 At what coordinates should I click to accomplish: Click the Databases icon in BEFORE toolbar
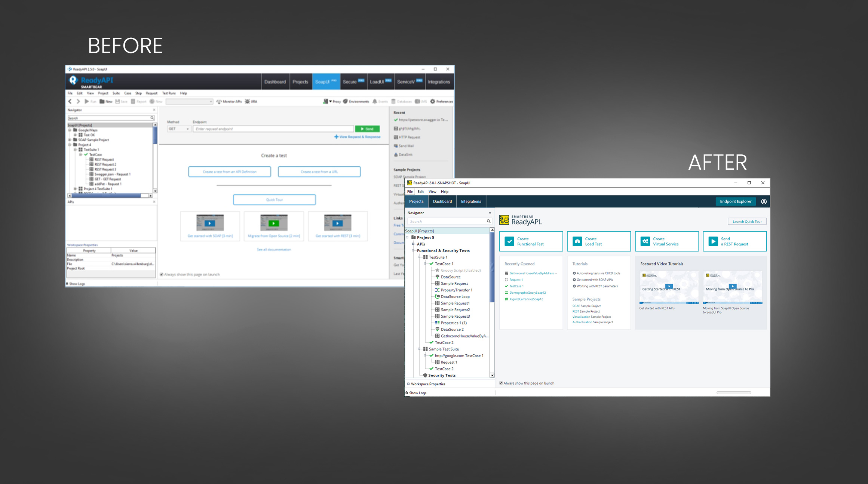(x=393, y=101)
